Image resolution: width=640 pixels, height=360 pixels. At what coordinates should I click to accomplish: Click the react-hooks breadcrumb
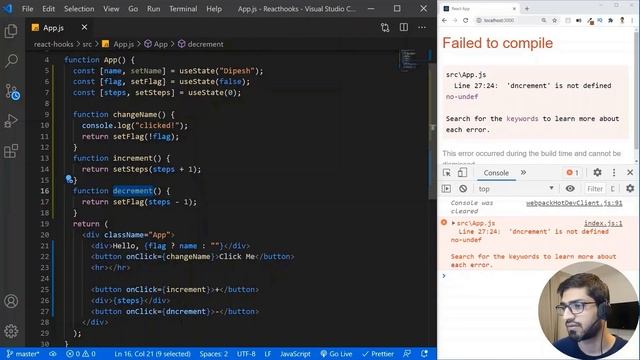[53, 44]
